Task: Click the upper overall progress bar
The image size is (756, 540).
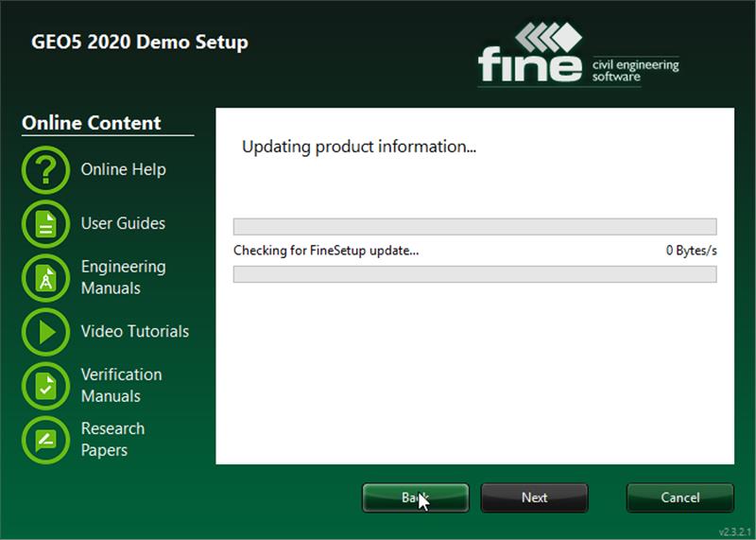Action: click(475, 226)
